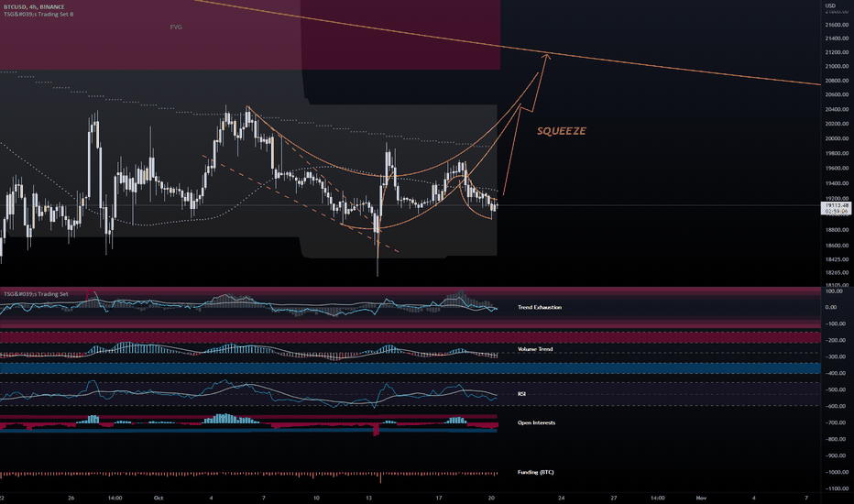Click the 18800.00 price axis label
The image size is (854, 504).
pyautogui.click(x=838, y=230)
